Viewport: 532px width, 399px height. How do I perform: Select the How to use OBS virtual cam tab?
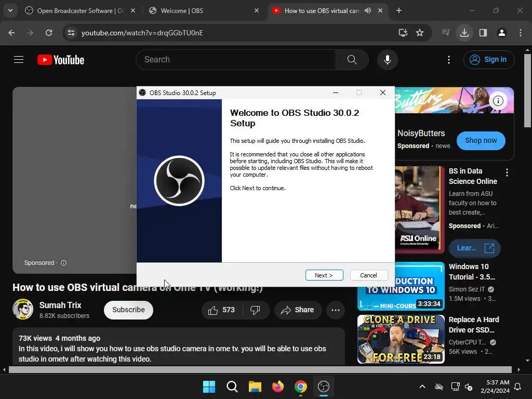coord(322,11)
